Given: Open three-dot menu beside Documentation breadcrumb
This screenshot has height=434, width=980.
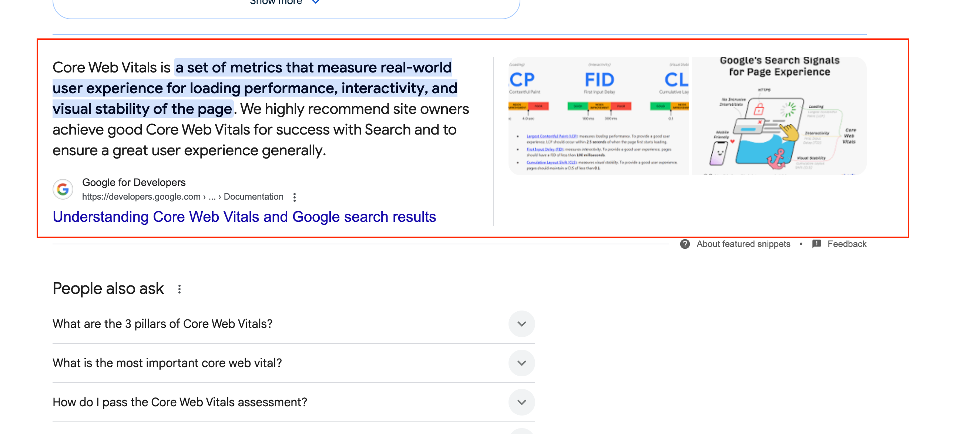Looking at the screenshot, I should (295, 197).
